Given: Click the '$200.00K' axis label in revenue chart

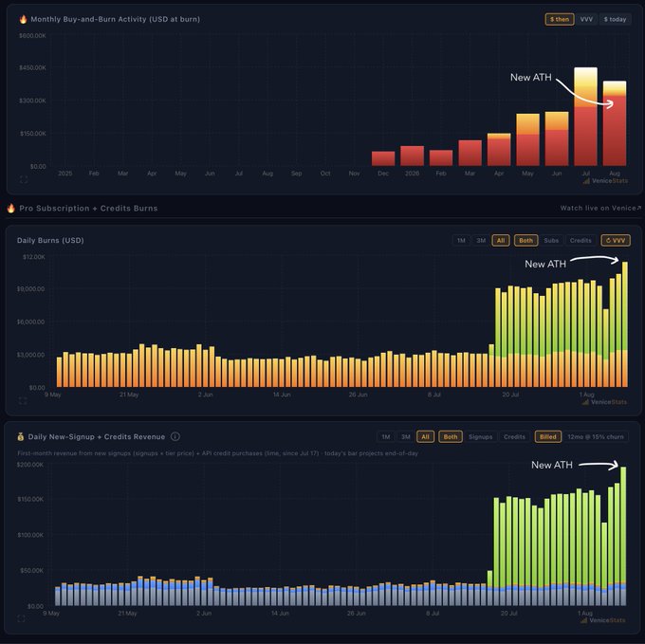Looking at the screenshot, I should [30, 465].
